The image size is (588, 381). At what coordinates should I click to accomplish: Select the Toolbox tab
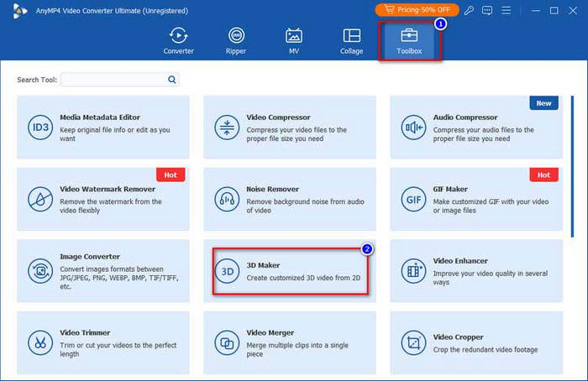(409, 41)
